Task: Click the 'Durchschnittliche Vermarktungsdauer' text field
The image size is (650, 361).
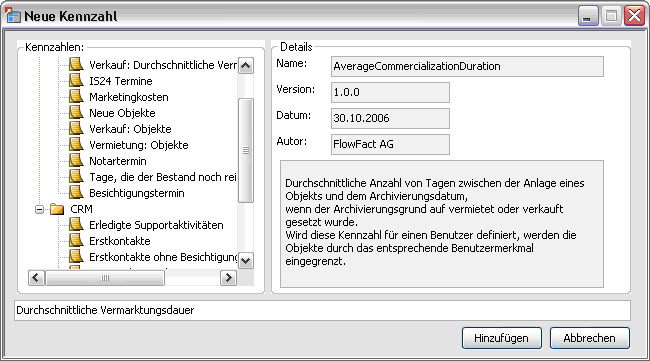Action: [323, 310]
